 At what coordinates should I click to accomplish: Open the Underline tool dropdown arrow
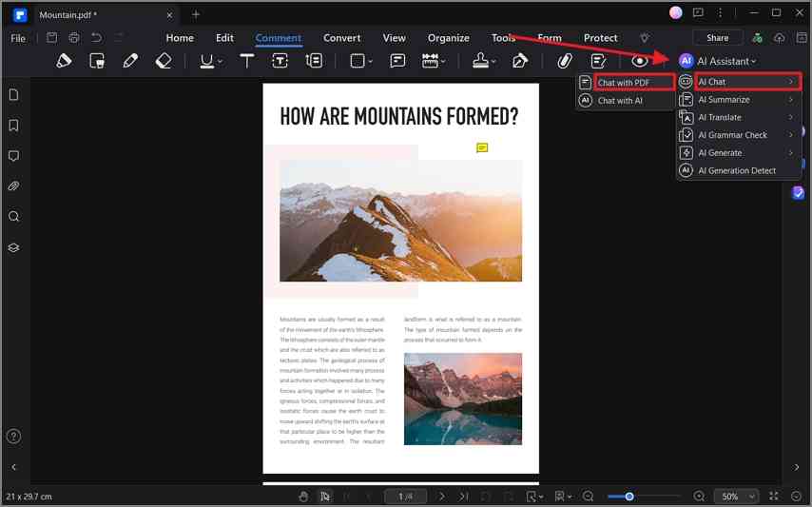(220, 62)
